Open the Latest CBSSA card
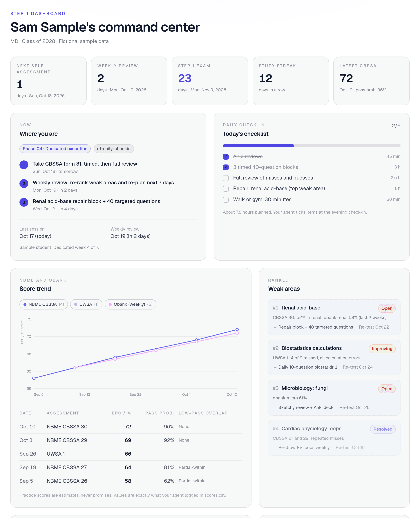 (371, 81)
